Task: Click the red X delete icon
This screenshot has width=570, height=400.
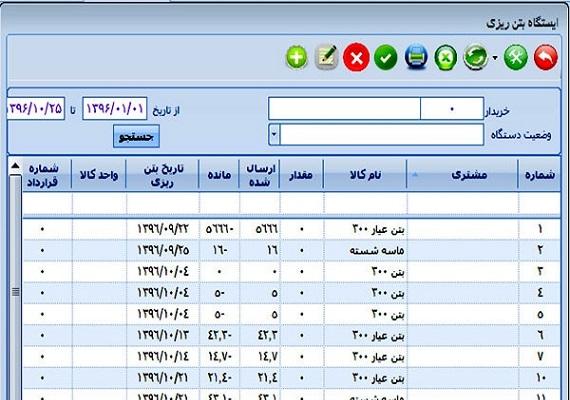Action: tap(356, 57)
